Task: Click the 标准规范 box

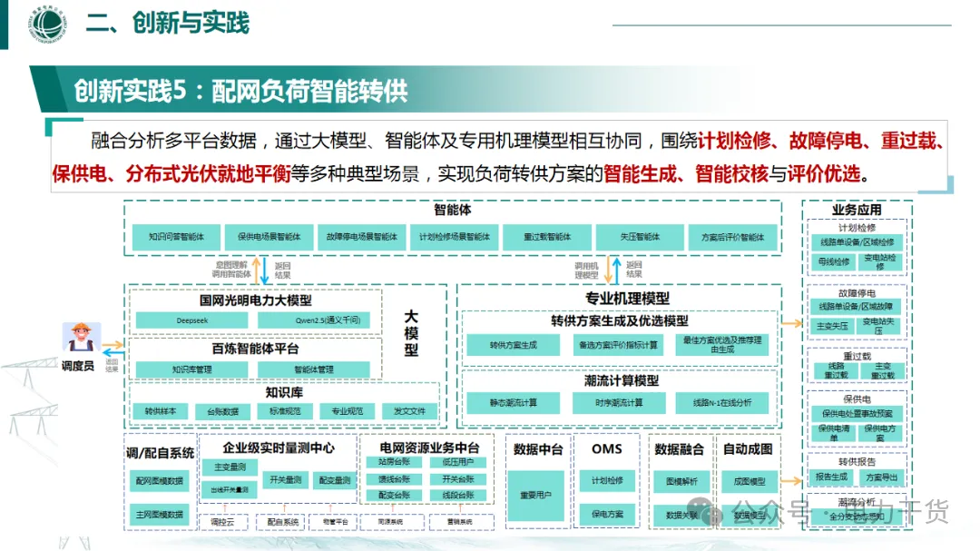Action: [x=285, y=411]
